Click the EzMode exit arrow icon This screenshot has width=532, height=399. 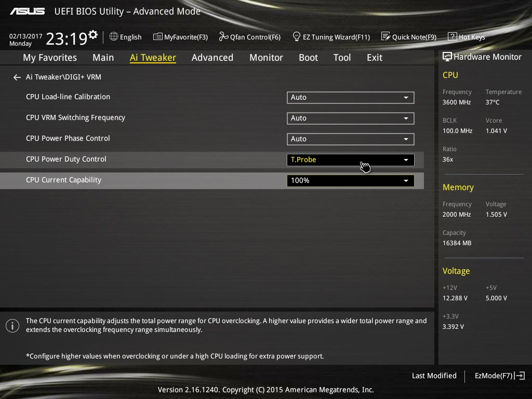pos(520,376)
